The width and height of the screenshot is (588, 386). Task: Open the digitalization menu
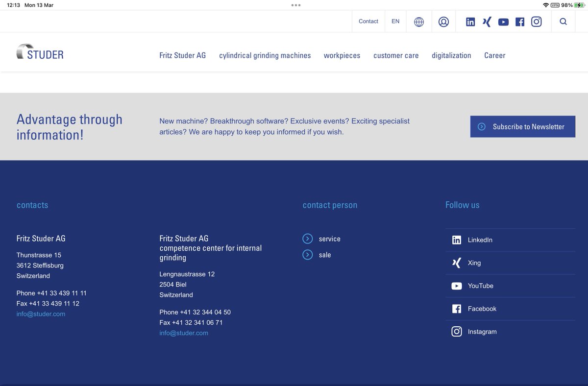451,55
